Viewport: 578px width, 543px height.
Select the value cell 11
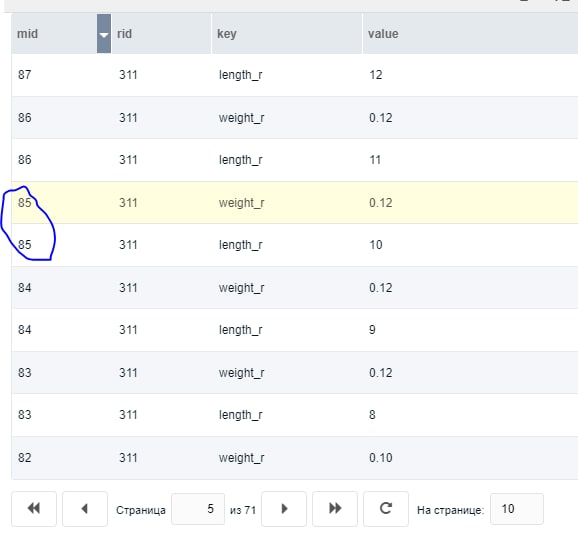375,160
